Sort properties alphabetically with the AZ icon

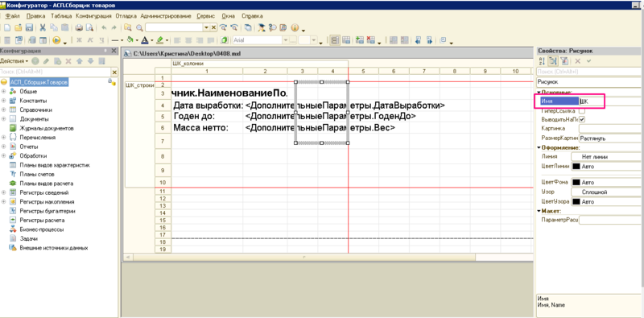(x=541, y=61)
